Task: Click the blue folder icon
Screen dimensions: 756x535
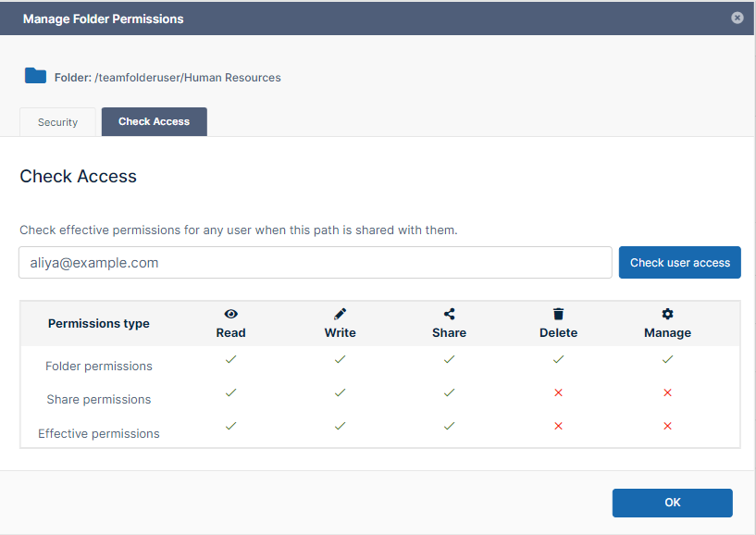Action: coord(35,76)
